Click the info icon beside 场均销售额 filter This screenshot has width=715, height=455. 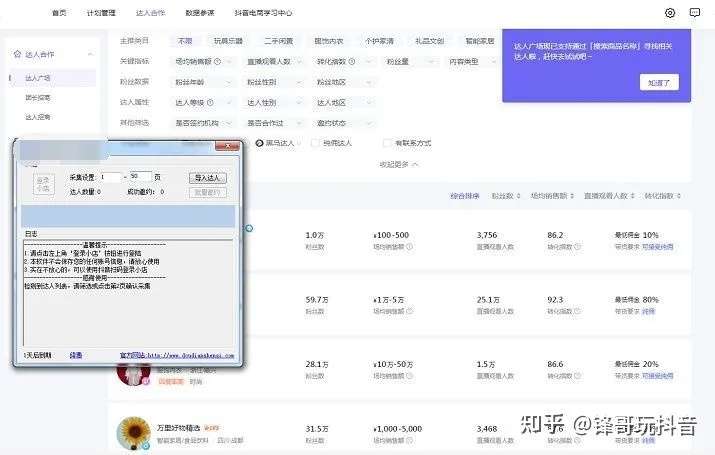(x=218, y=61)
